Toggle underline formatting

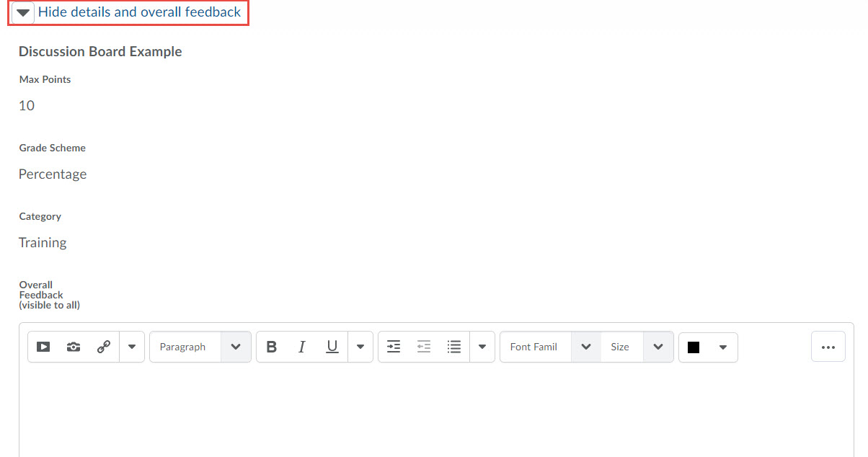(332, 347)
